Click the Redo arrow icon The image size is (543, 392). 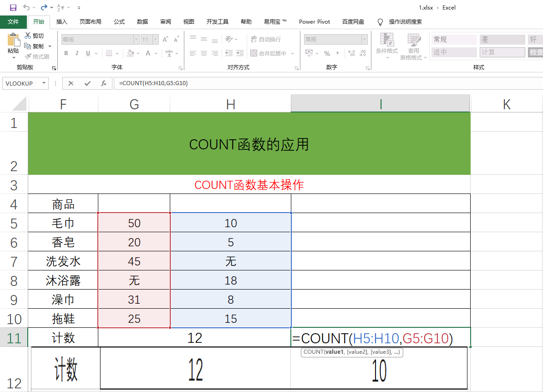pyautogui.click(x=44, y=7)
